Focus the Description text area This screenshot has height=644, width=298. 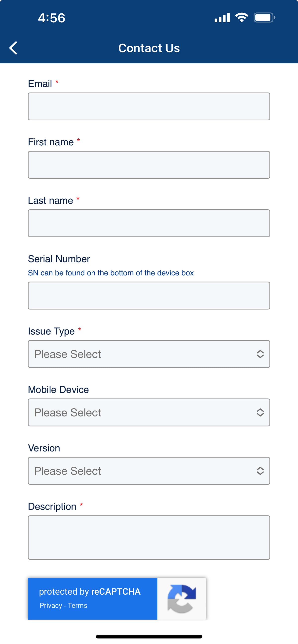[149, 537]
